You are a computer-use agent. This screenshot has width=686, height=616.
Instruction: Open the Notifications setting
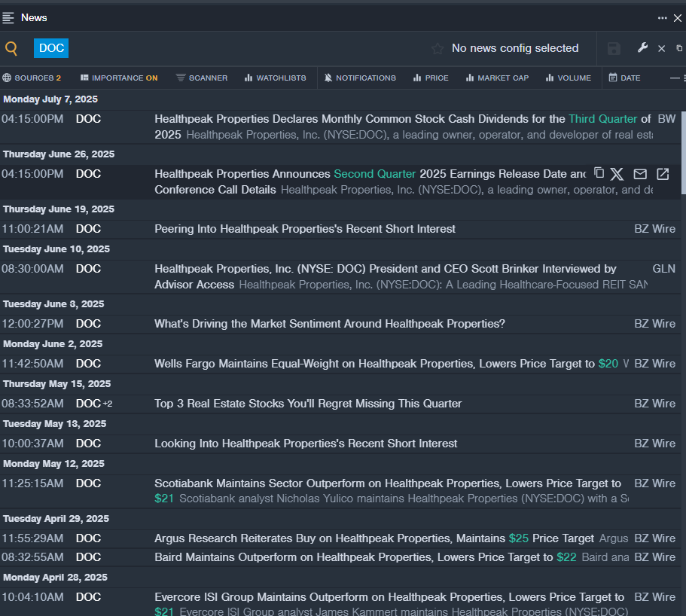[360, 78]
